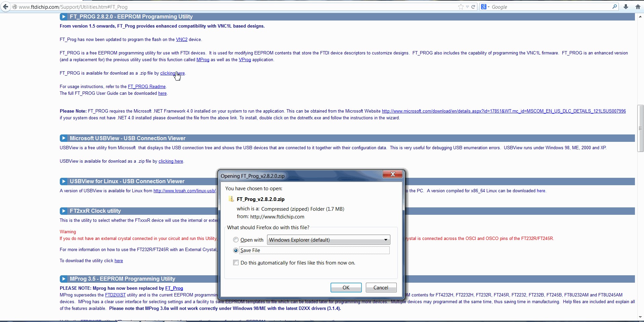This screenshot has height=322, width=644.
Task: Open the VNC2 link
Action: pyautogui.click(x=182, y=40)
